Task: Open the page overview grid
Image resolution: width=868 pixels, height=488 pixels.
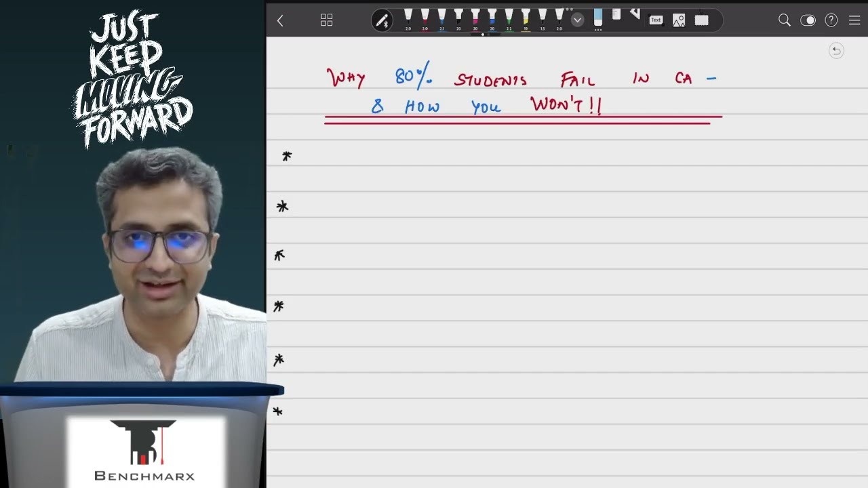Action: point(327,20)
